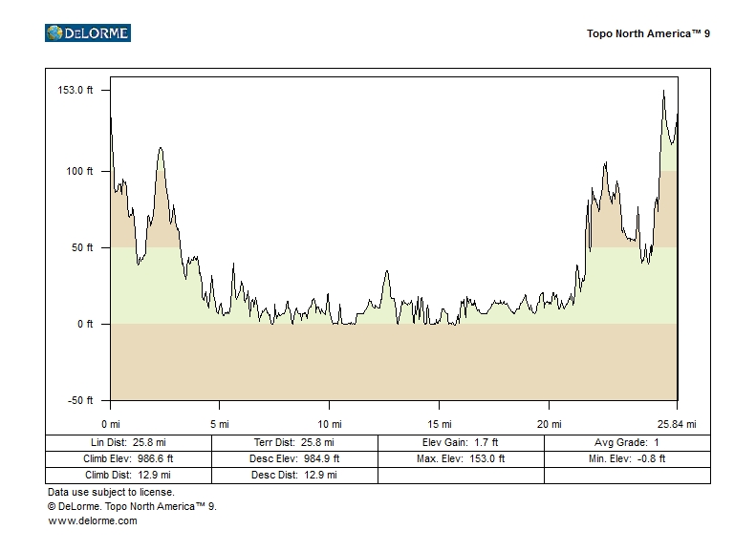Click the DeLorme logo
Screen dimensions: 756x552
(x=87, y=33)
